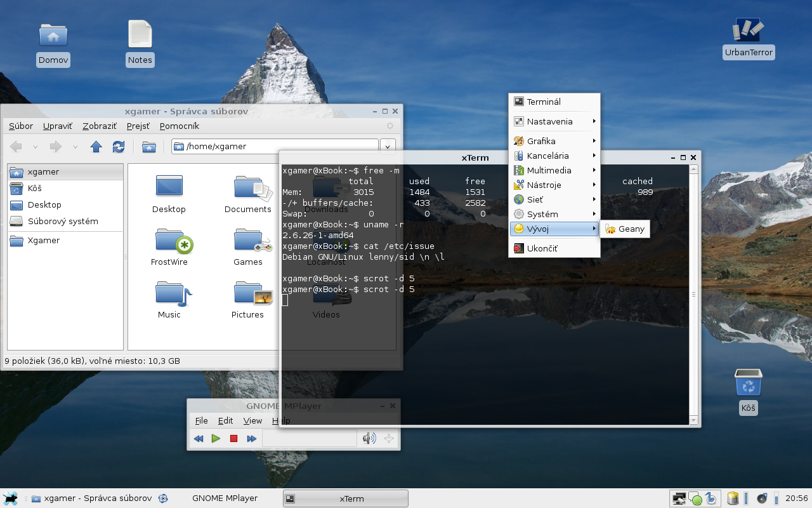Launch UrbanTerror from the desktop icon
The height and width of the screenshot is (508, 812).
pos(749,38)
